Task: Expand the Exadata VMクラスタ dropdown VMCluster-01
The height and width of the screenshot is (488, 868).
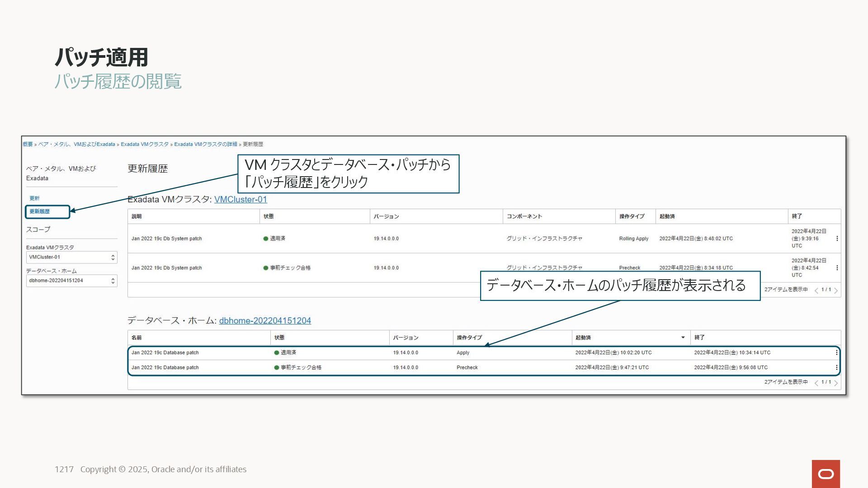Action: pyautogui.click(x=71, y=257)
